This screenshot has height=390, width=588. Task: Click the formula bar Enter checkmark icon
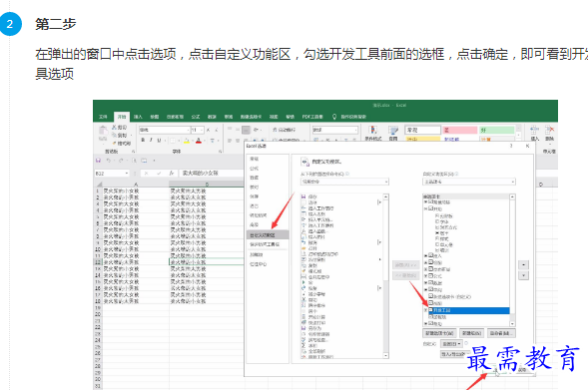click(159, 174)
